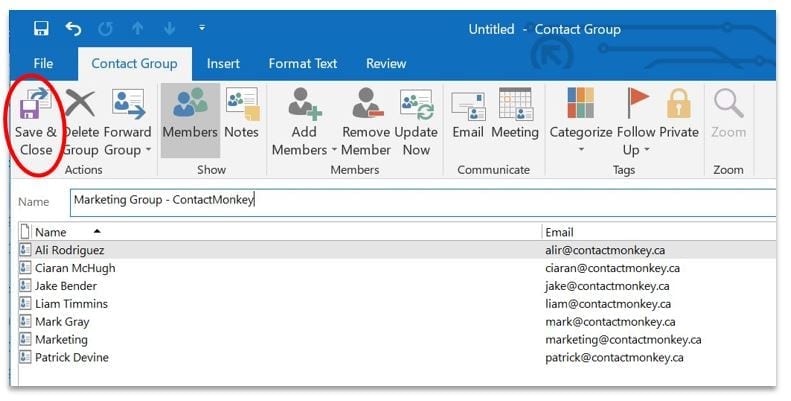Click the Save icon in quick access toolbar
This screenshot has height=401, width=791.
pos(41,28)
